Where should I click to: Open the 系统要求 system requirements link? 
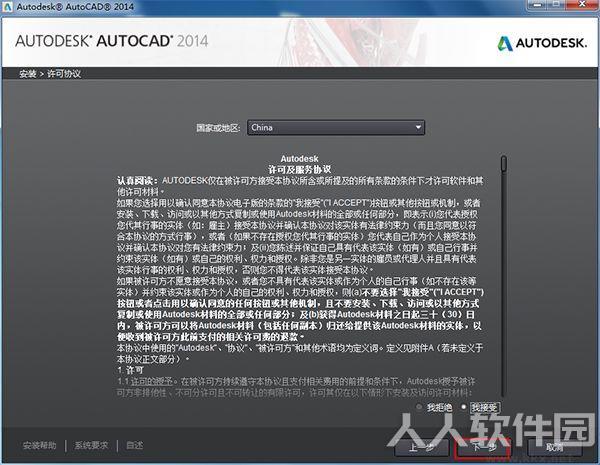click(91, 445)
